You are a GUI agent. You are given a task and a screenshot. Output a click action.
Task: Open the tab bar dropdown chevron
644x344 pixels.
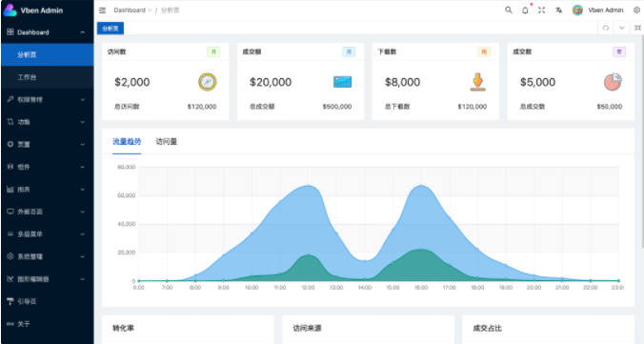[622, 28]
